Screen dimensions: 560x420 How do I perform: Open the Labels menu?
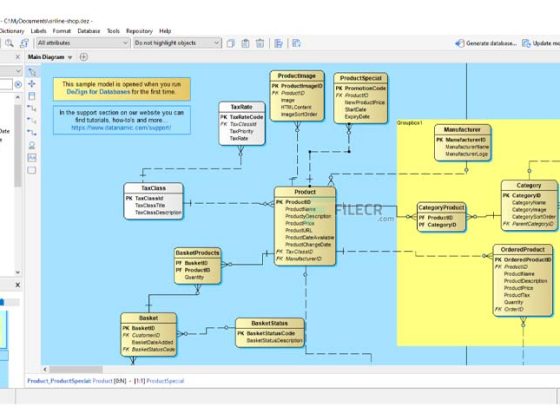(39, 31)
